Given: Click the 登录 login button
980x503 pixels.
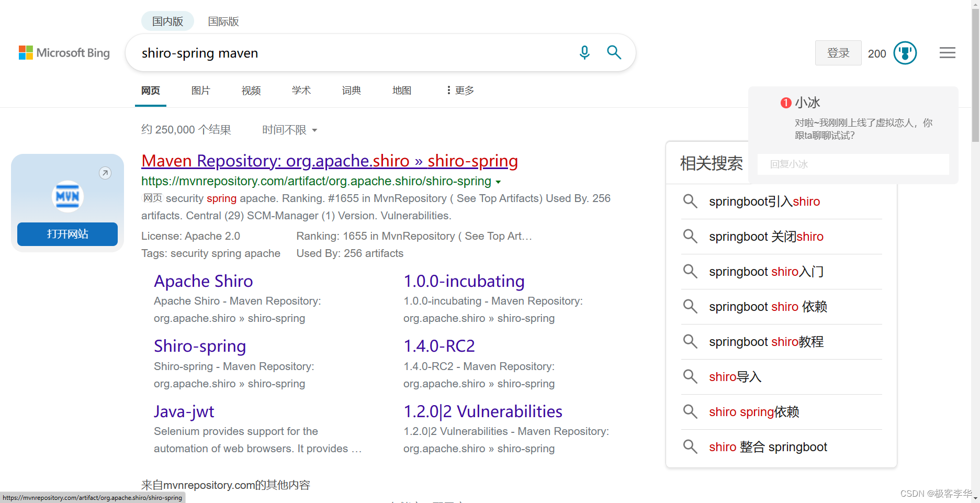Looking at the screenshot, I should point(838,53).
